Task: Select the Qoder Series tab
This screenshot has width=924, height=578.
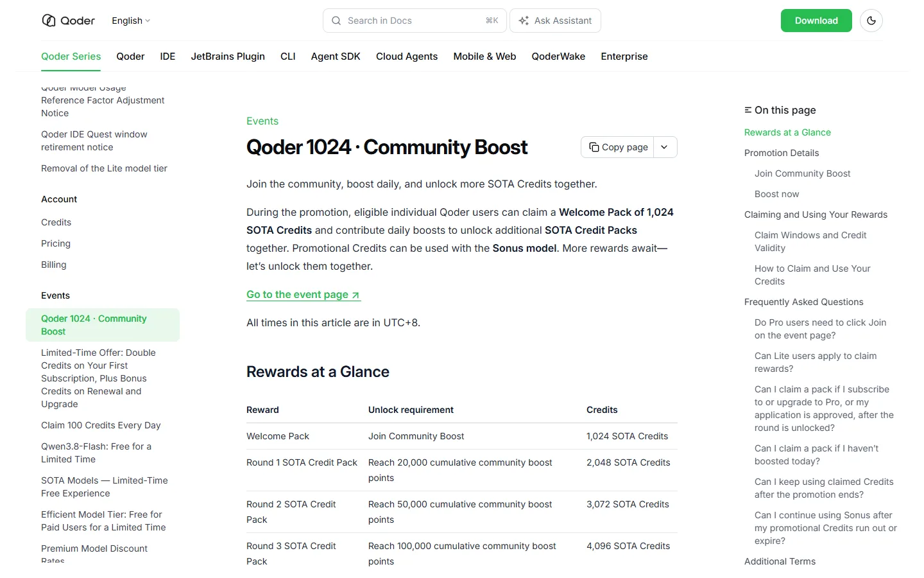Action: [71, 57]
